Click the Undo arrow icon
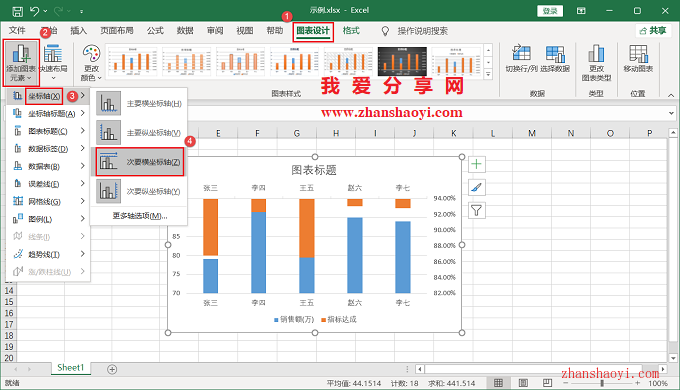 (x=35, y=11)
